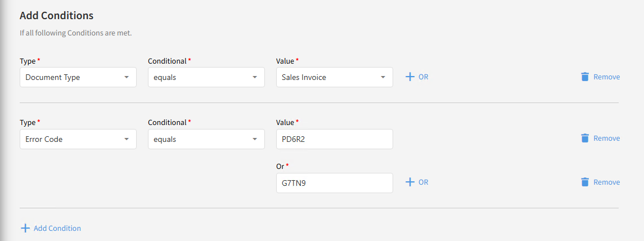The width and height of the screenshot is (644, 241).
Task: Click the arrow of the Error Code dropdown
Action: [127, 139]
